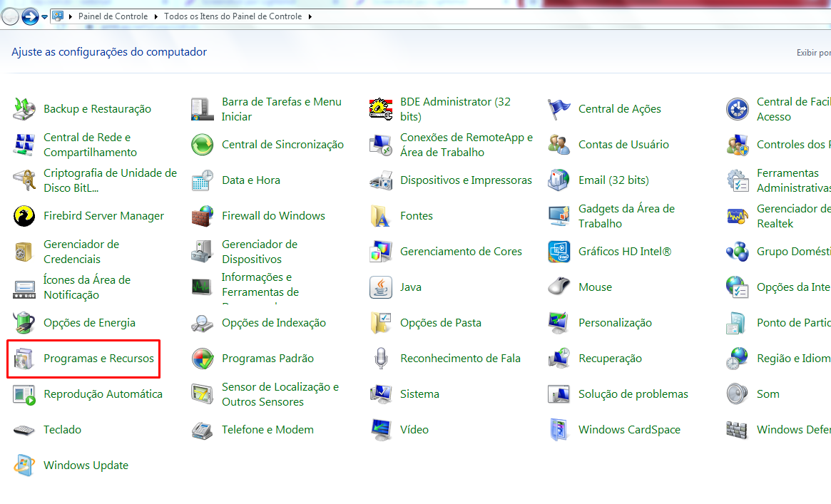
Task: Open Informações e Ferramentas de Desempenho link
Action: coord(260,288)
